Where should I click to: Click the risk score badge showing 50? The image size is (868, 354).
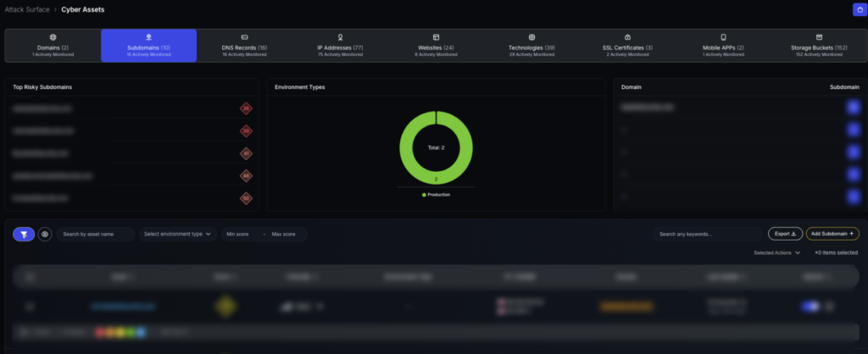click(246, 198)
